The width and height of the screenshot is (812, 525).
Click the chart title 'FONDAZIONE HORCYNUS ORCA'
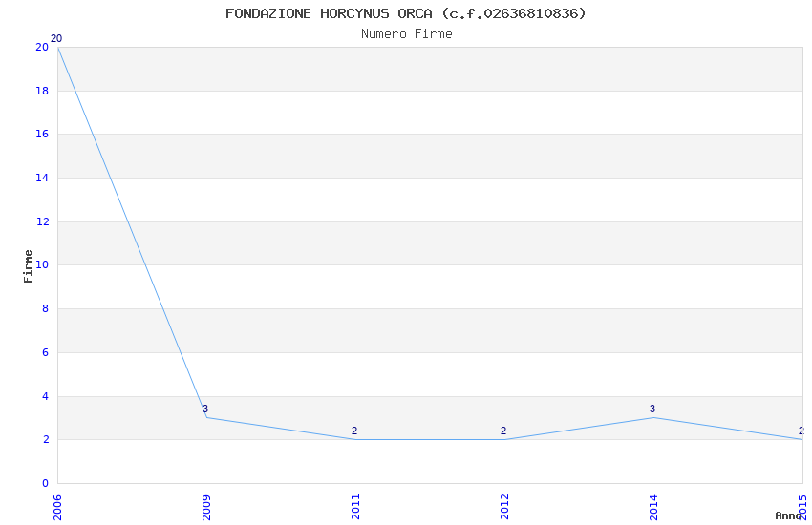pos(329,13)
